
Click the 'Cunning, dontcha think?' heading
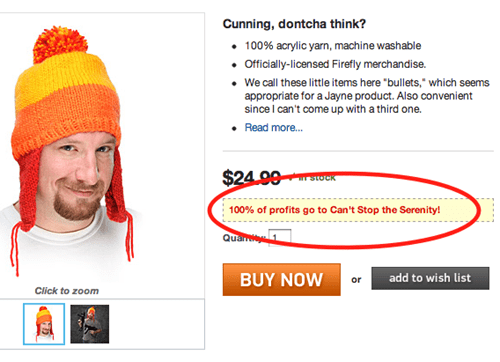tap(294, 24)
